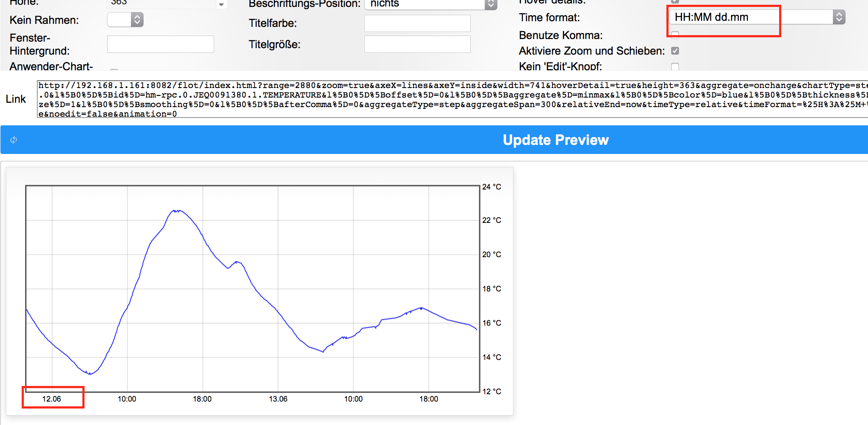Focus the Titelfarbe input field
The height and width of the screenshot is (425, 868).
coord(418,23)
